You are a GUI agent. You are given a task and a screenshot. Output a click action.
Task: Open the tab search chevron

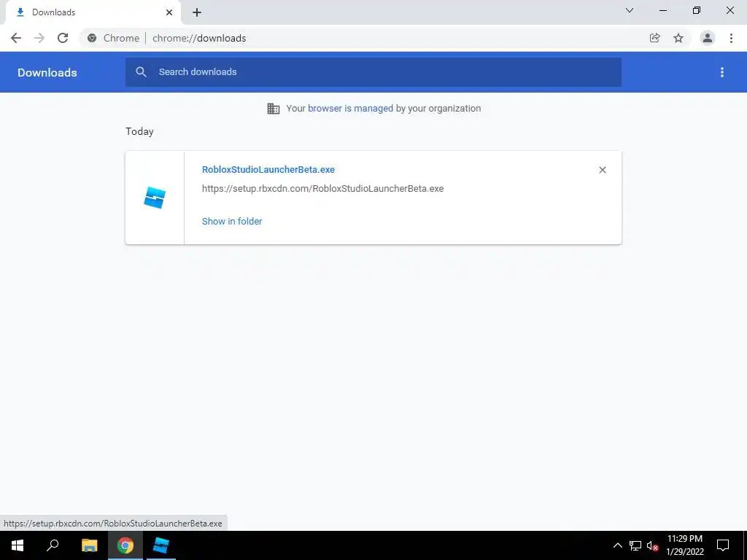pyautogui.click(x=630, y=10)
